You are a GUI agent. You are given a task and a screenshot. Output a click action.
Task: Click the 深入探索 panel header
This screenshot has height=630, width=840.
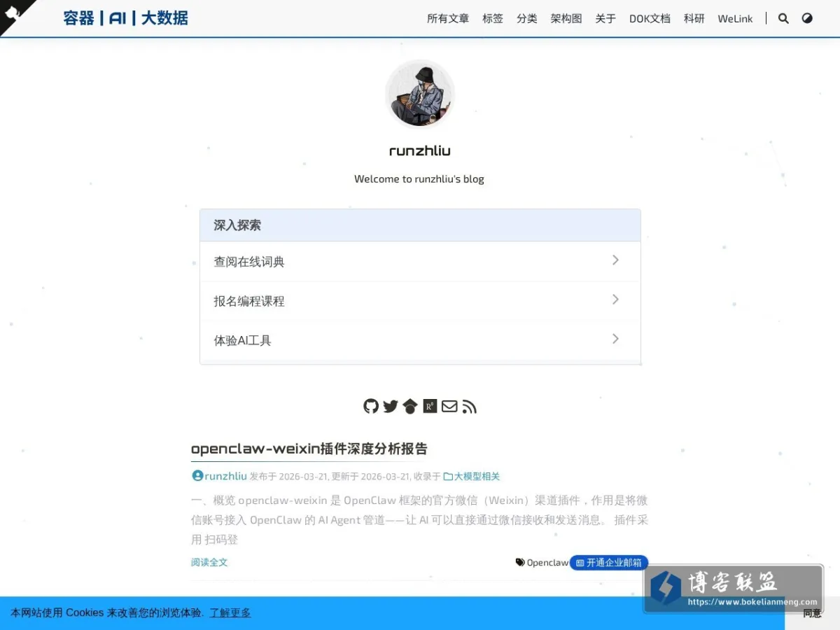[x=420, y=225]
